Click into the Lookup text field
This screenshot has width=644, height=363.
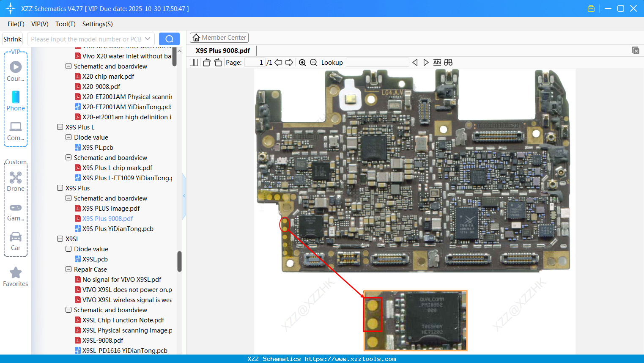click(x=377, y=63)
